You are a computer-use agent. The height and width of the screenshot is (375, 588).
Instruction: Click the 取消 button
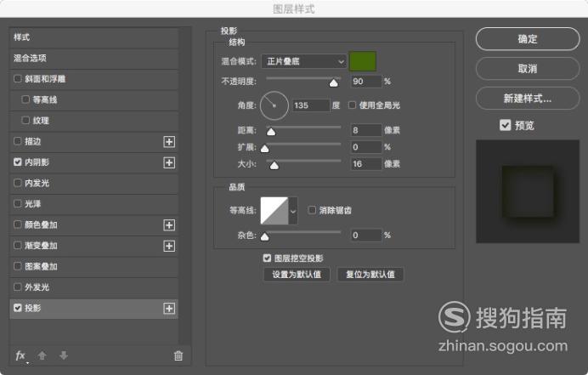tap(528, 69)
